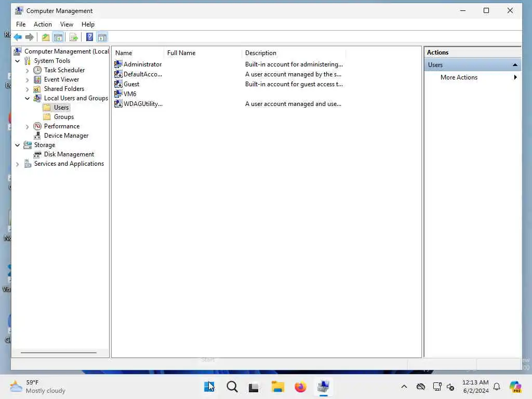This screenshot has width=532, height=399.
Task: Collapse the System Tools tree node
Action: (x=18, y=61)
